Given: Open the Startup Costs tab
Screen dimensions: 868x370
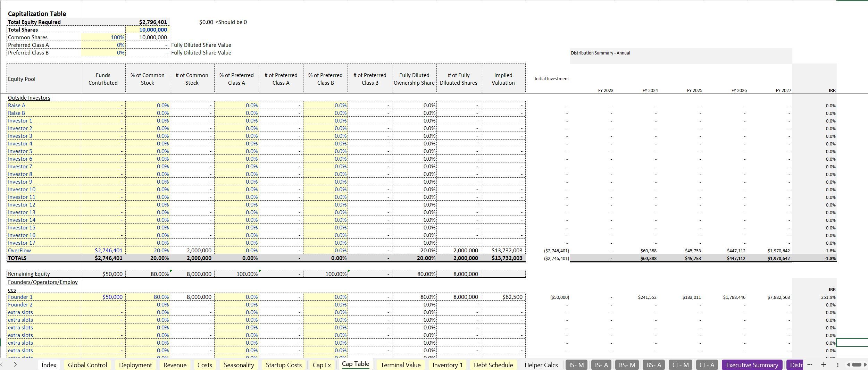Looking at the screenshot, I should tap(284, 365).
